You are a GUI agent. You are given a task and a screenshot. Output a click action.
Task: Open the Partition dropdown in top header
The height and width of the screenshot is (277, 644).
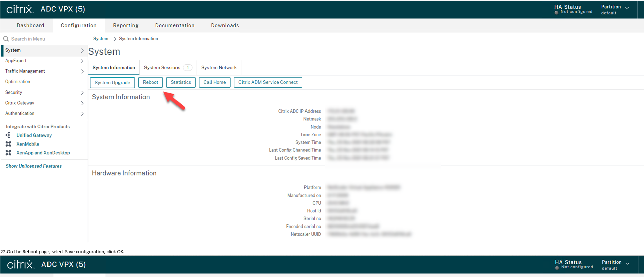tap(615, 9)
